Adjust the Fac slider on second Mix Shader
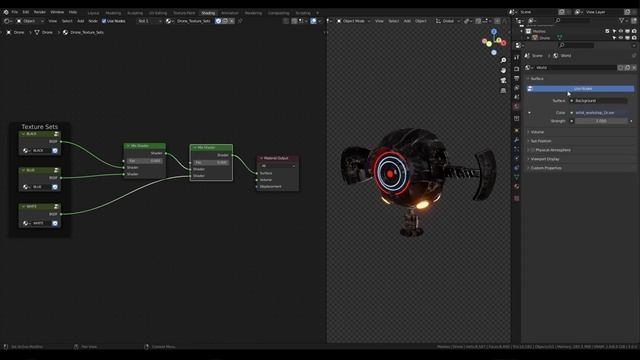The image size is (640, 360). pos(211,162)
